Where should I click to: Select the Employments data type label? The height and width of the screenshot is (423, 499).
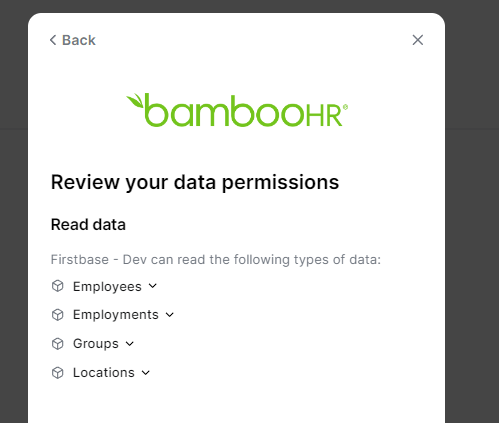pyautogui.click(x=116, y=315)
